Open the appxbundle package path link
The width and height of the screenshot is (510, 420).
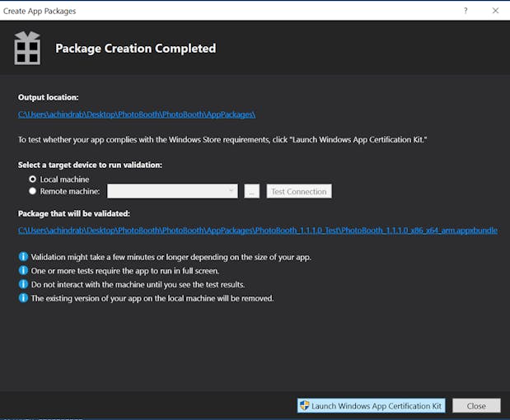[x=258, y=231]
